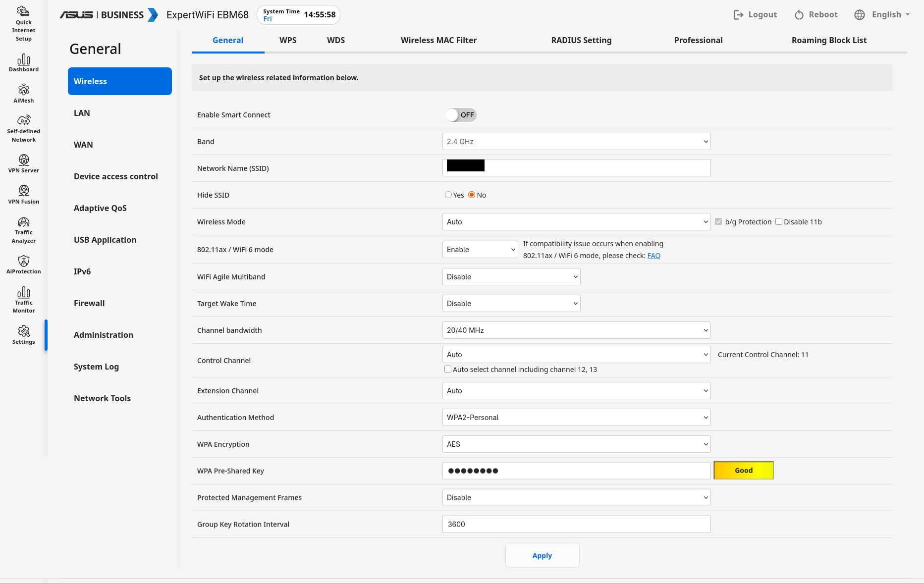924x584 pixels.
Task: Click the Logout icon
Action: click(738, 15)
